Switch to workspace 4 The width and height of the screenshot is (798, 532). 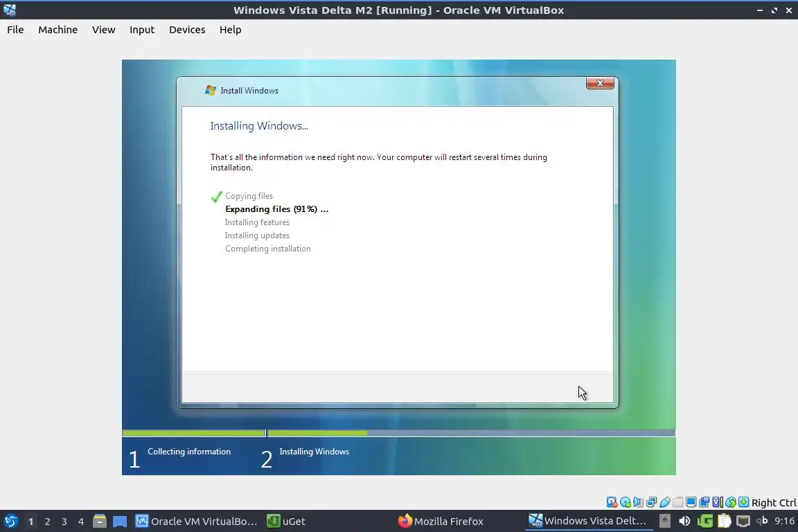81,522
